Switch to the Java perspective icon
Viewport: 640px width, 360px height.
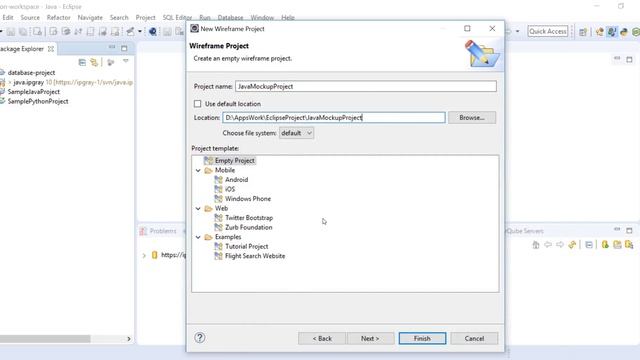(x=611, y=32)
